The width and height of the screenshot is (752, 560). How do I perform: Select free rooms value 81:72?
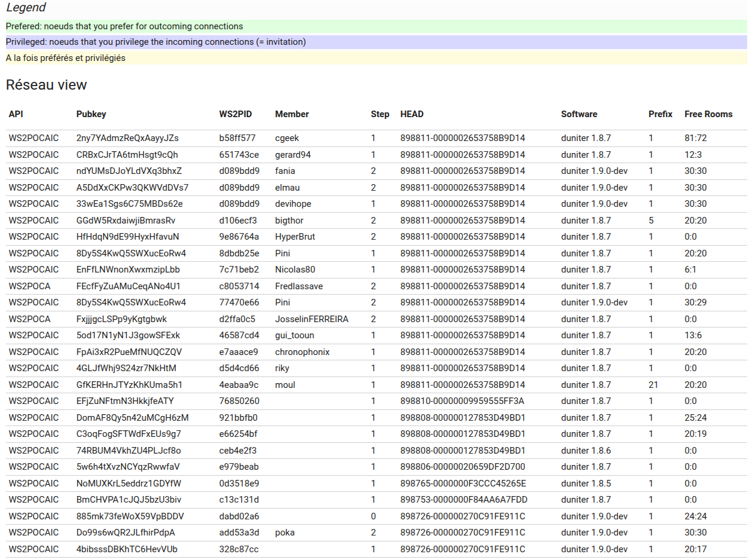coord(695,138)
